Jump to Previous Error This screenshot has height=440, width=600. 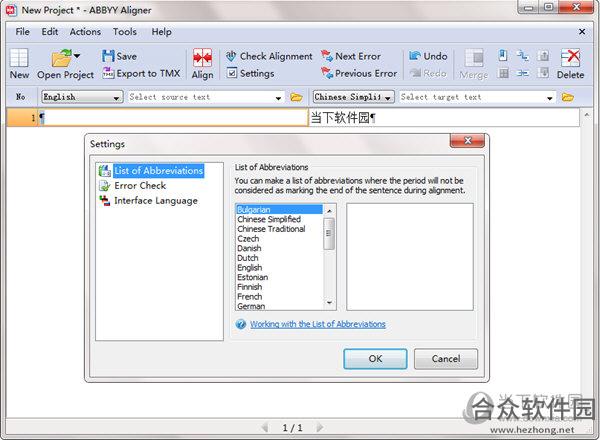pyautogui.click(x=359, y=73)
